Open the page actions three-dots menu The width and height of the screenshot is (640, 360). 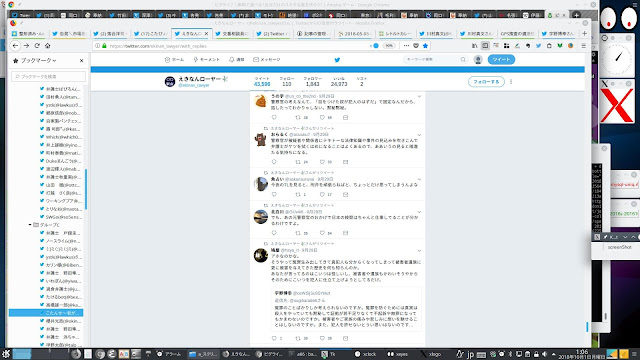click(406, 46)
